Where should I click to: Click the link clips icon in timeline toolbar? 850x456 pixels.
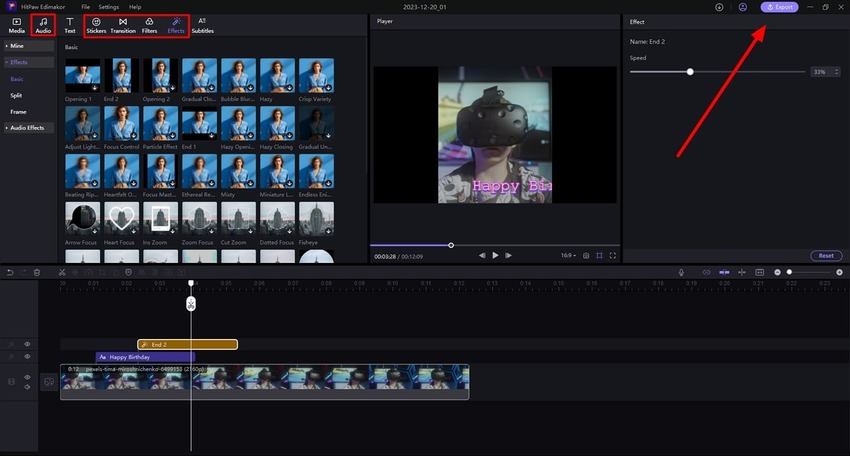click(x=706, y=272)
